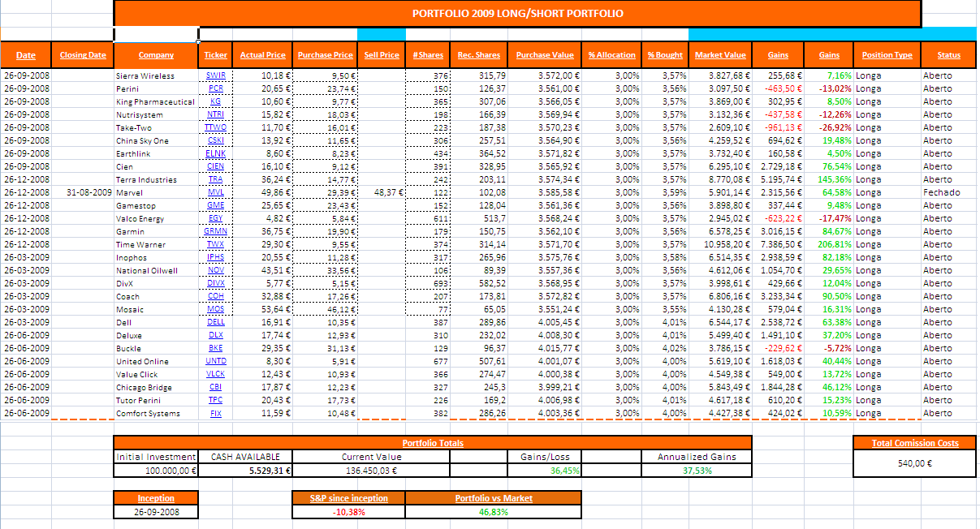Click the Sell Price column header
Image resolution: width=980 pixels, height=529 pixels.
[382, 55]
